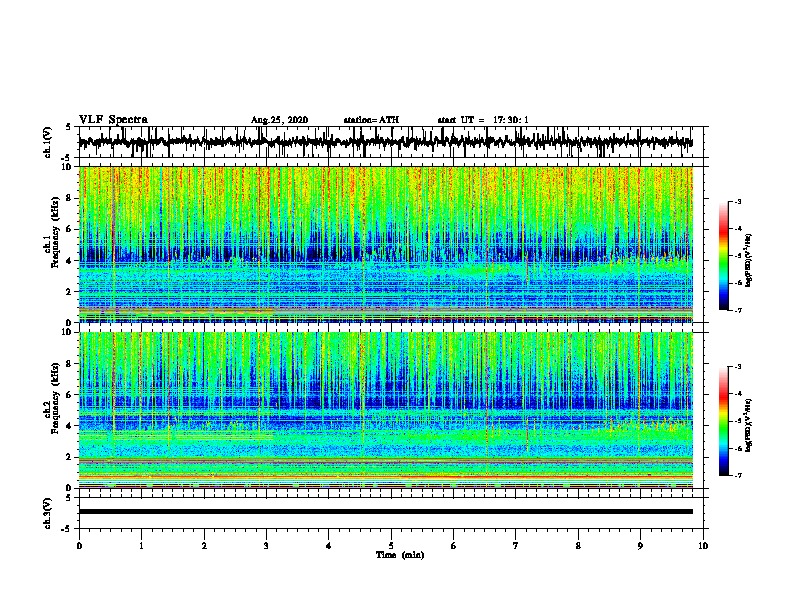Image resolution: width=792 pixels, height=612 pixels.
Task: Click the time axis tick label "9"
Action: coord(640,546)
